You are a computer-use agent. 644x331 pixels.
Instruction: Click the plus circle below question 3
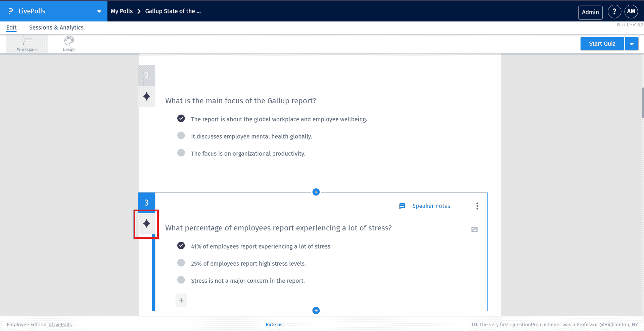316,311
